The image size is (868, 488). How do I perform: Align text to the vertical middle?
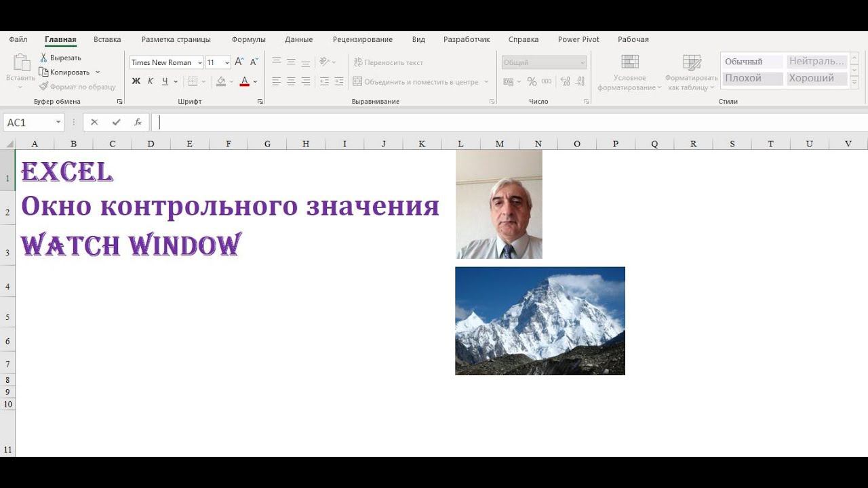291,62
